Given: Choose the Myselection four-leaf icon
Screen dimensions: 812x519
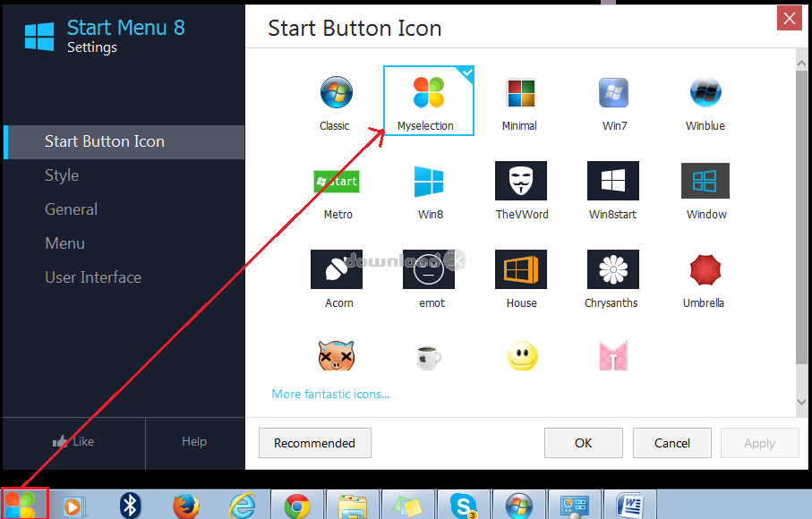Looking at the screenshot, I should pos(428,101).
